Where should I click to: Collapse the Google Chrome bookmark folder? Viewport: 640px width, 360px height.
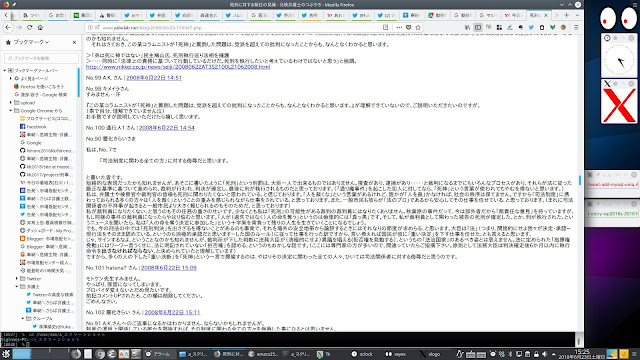tap(11, 111)
